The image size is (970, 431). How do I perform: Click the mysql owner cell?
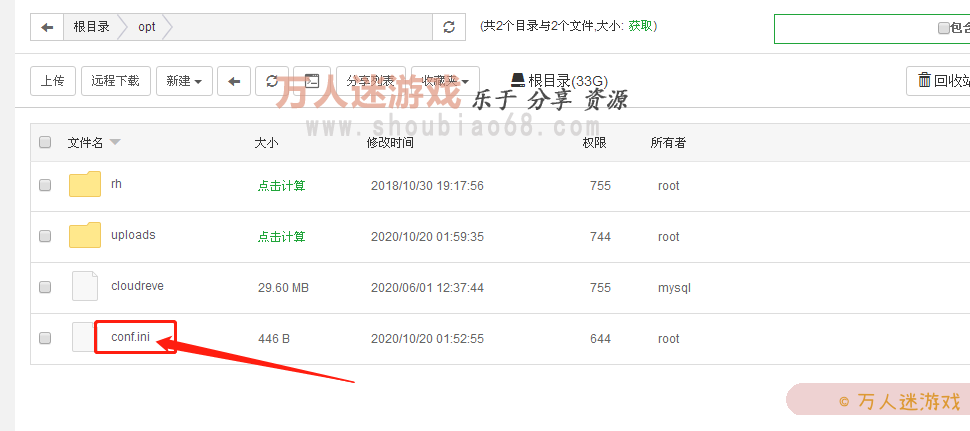click(x=674, y=288)
